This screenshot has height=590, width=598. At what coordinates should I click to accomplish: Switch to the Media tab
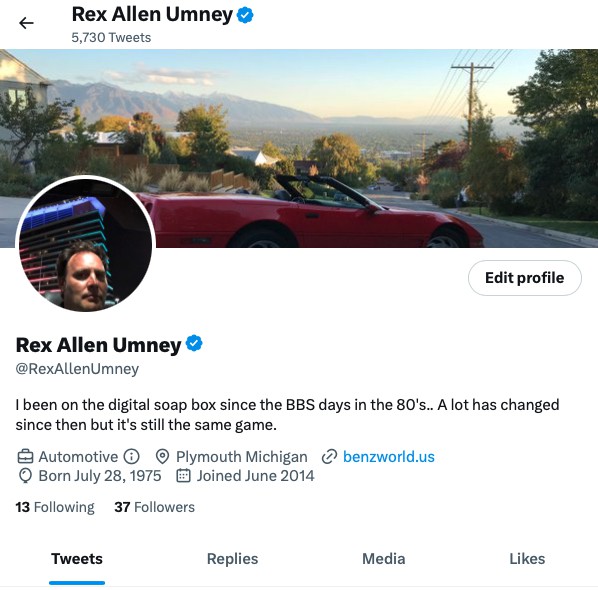coord(383,559)
